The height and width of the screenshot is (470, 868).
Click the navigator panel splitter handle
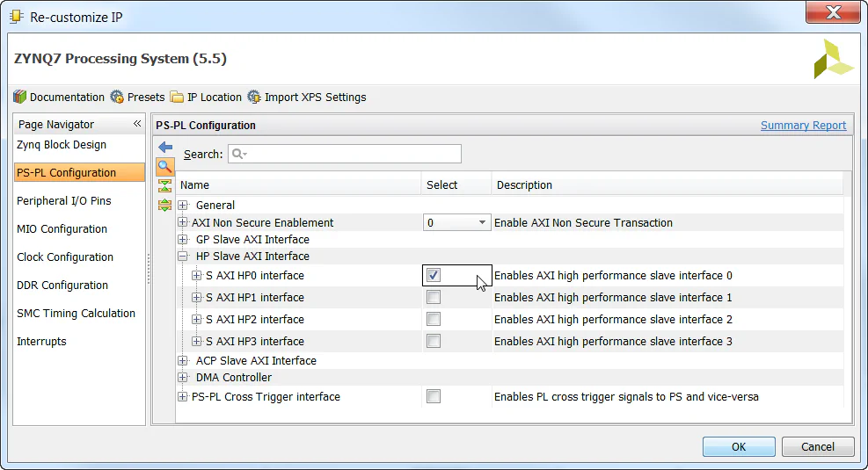coord(149,269)
